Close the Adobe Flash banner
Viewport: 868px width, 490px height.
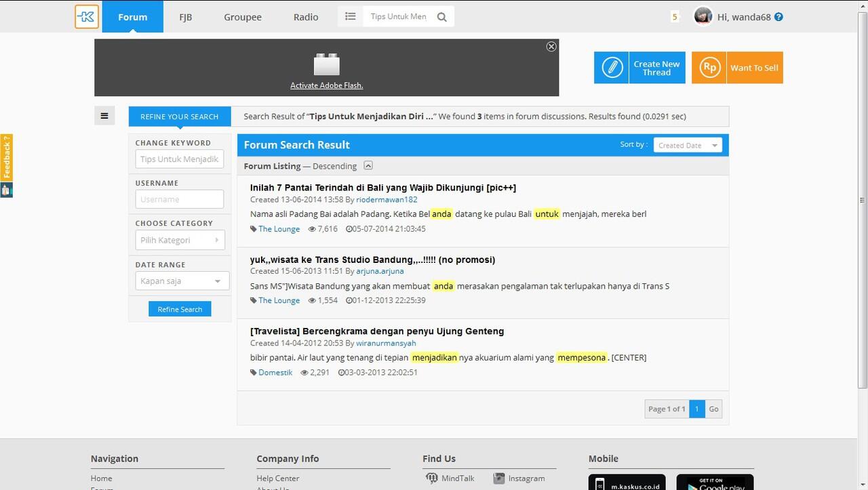(551, 46)
